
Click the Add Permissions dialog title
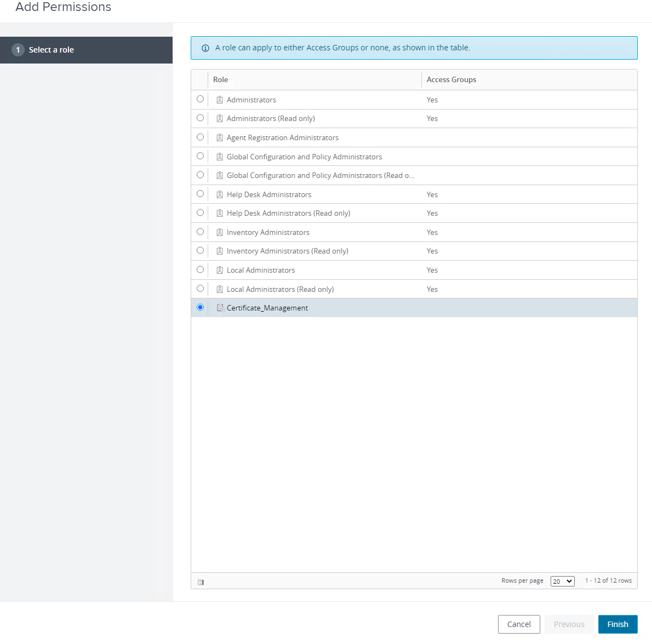tap(63, 7)
